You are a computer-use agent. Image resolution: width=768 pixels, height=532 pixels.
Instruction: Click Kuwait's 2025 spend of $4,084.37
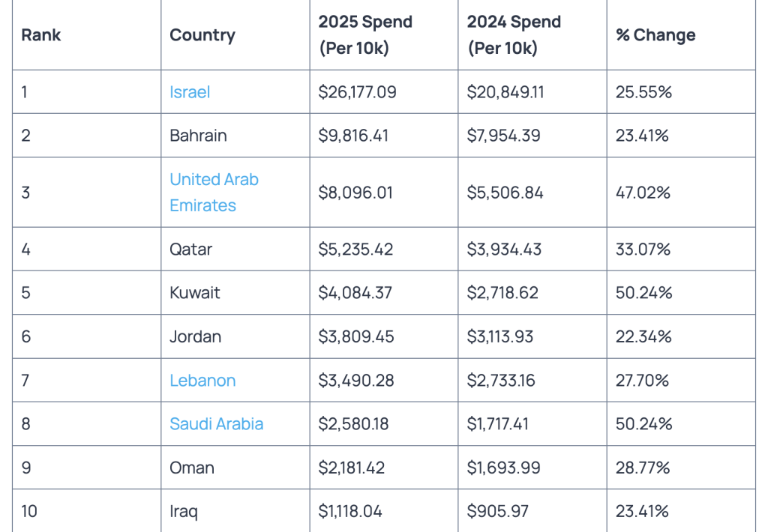point(355,292)
